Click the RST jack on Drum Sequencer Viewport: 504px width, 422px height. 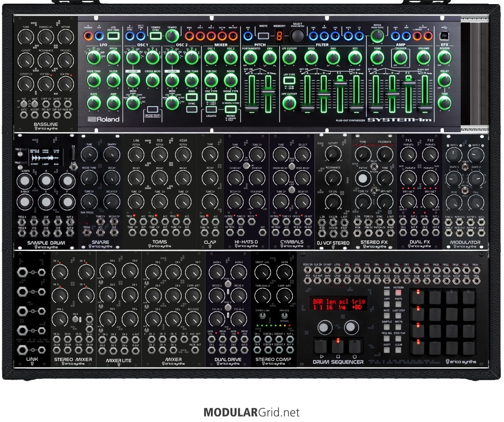tap(308, 281)
